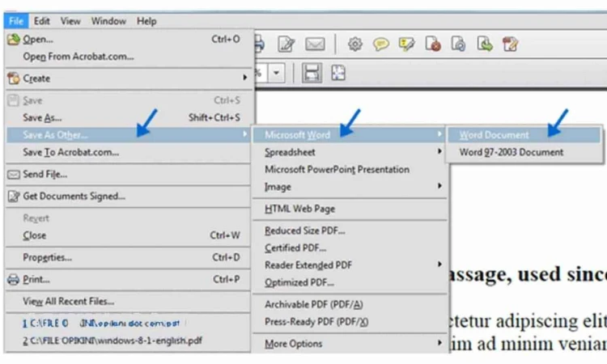The image size is (607, 364).
Task: Click the printer icon beside Print
Action: (14, 279)
